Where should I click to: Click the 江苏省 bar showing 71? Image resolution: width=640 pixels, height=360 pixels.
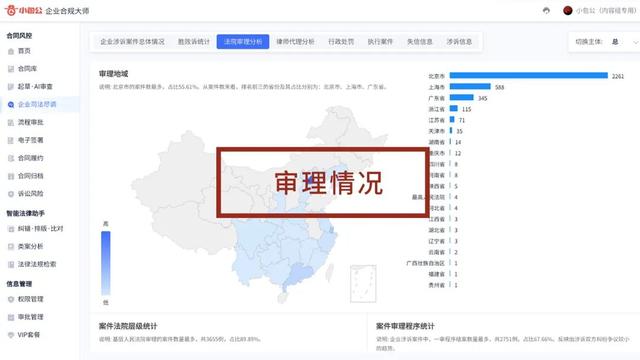(452, 120)
